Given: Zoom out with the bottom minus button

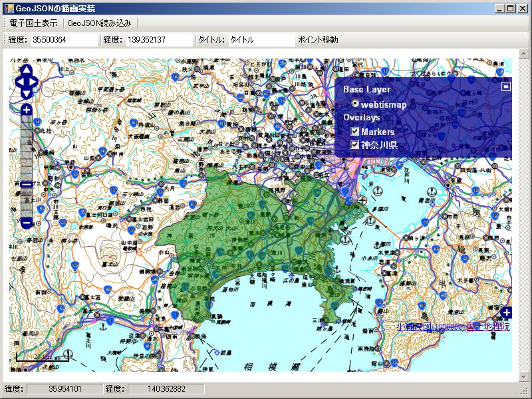Looking at the screenshot, I should click(x=27, y=223).
